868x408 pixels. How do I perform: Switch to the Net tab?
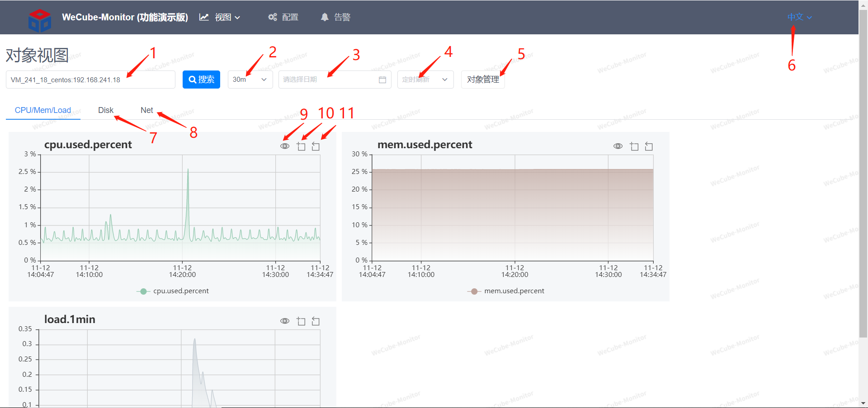coord(147,110)
